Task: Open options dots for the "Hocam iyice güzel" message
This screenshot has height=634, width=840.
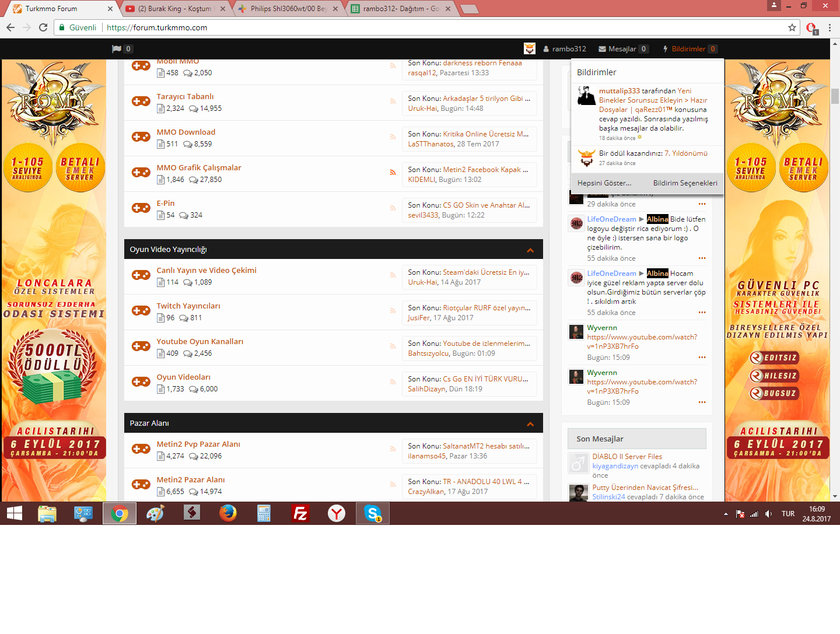Action: click(702, 313)
